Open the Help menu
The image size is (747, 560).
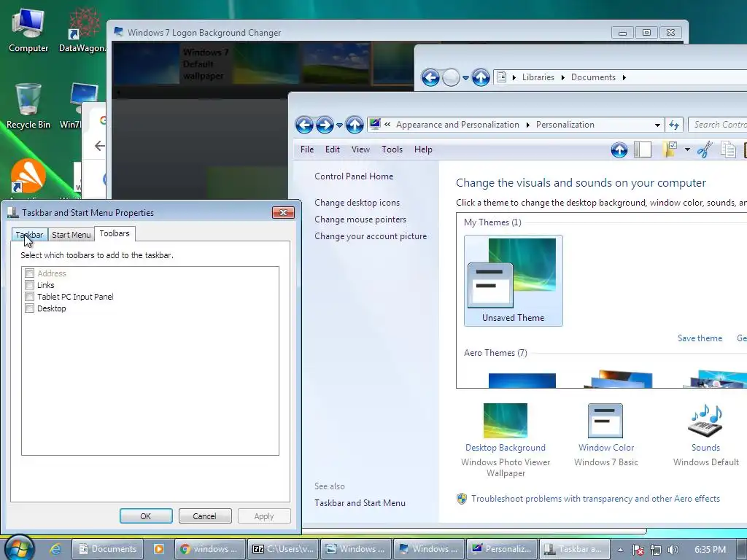click(x=423, y=149)
